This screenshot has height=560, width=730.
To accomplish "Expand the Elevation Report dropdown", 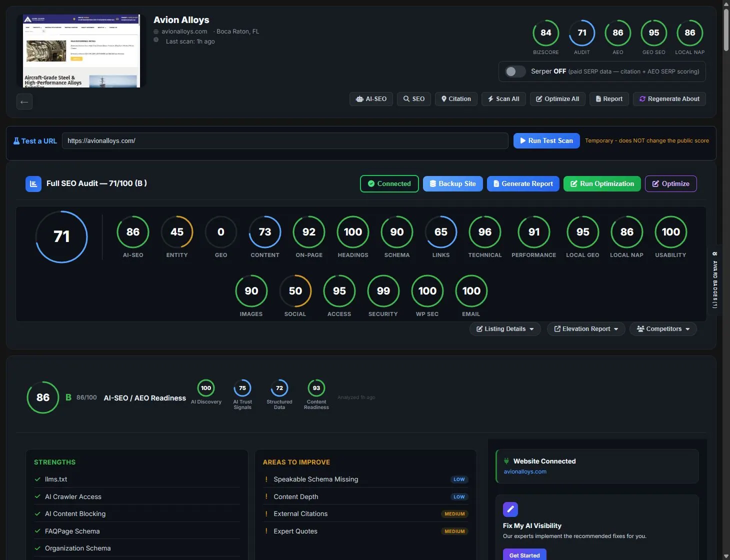I will tap(586, 329).
